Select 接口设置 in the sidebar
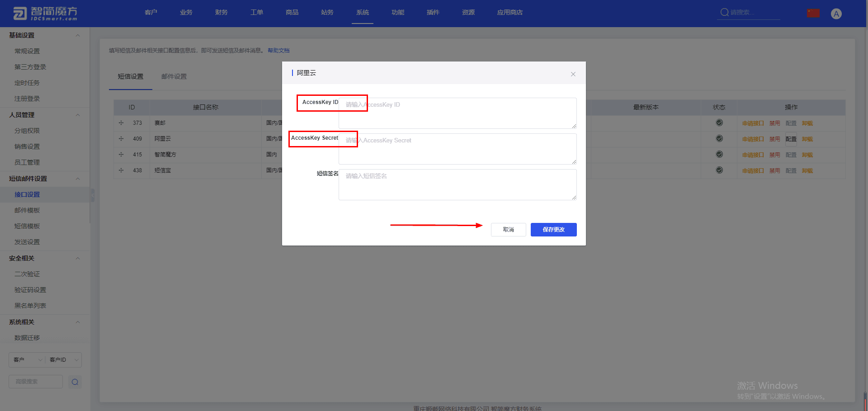This screenshot has height=411, width=868. coord(27,194)
